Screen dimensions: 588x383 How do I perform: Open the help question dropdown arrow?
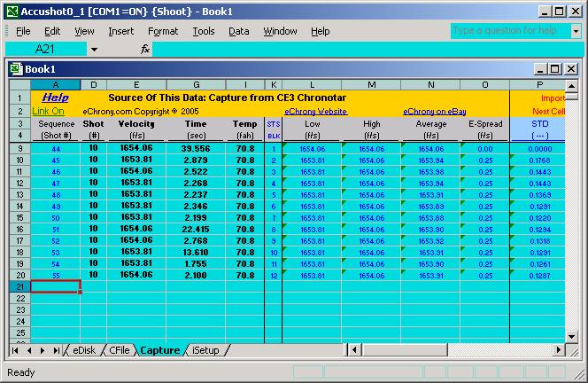(x=575, y=31)
